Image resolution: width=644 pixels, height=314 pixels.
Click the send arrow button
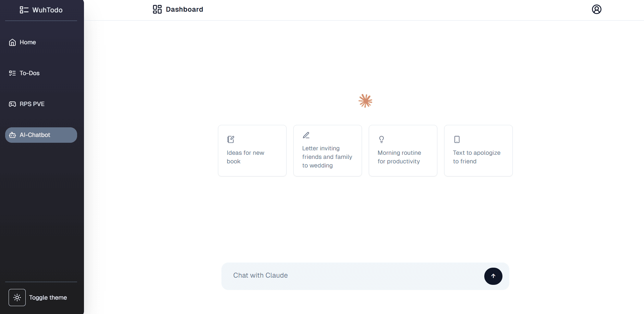[x=493, y=276]
